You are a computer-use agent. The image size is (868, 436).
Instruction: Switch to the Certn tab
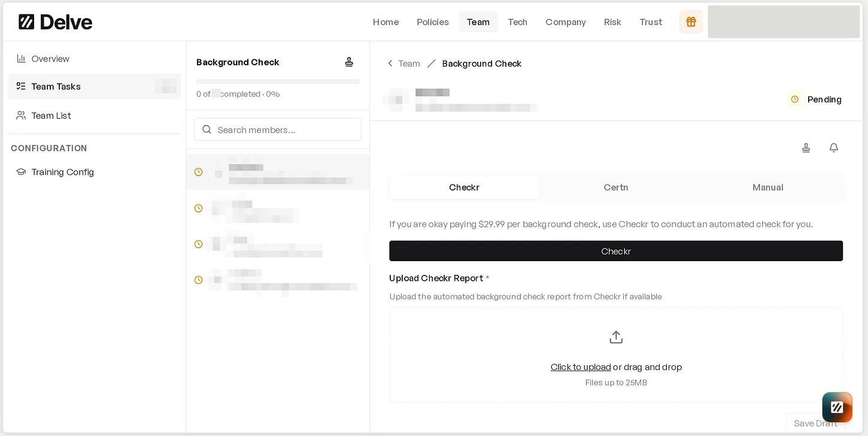616,187
